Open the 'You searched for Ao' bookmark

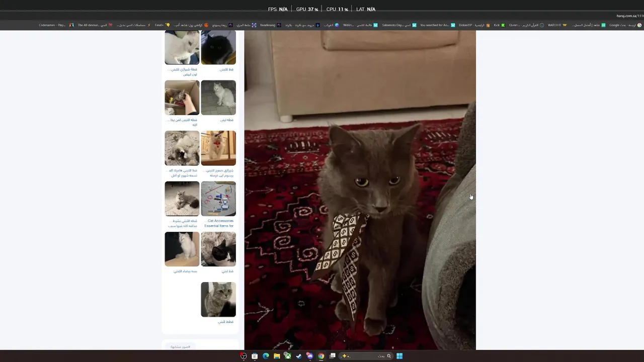438,25
